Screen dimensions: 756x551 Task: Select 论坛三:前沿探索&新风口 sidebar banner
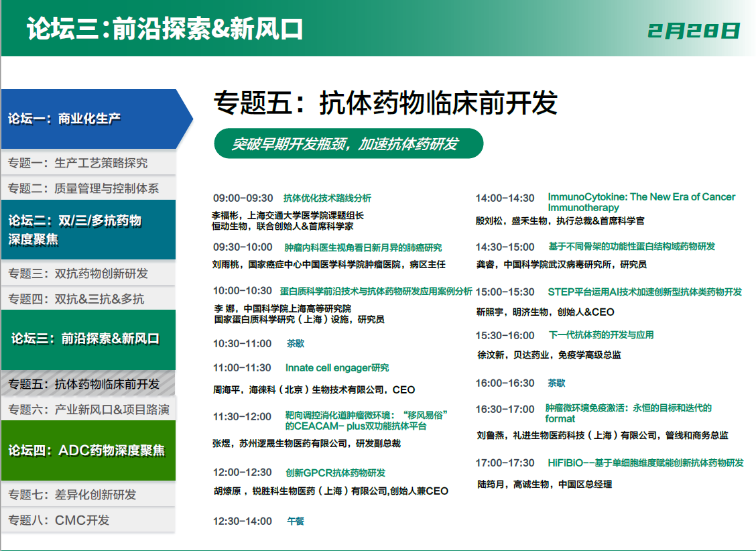(x=87, y=339)
